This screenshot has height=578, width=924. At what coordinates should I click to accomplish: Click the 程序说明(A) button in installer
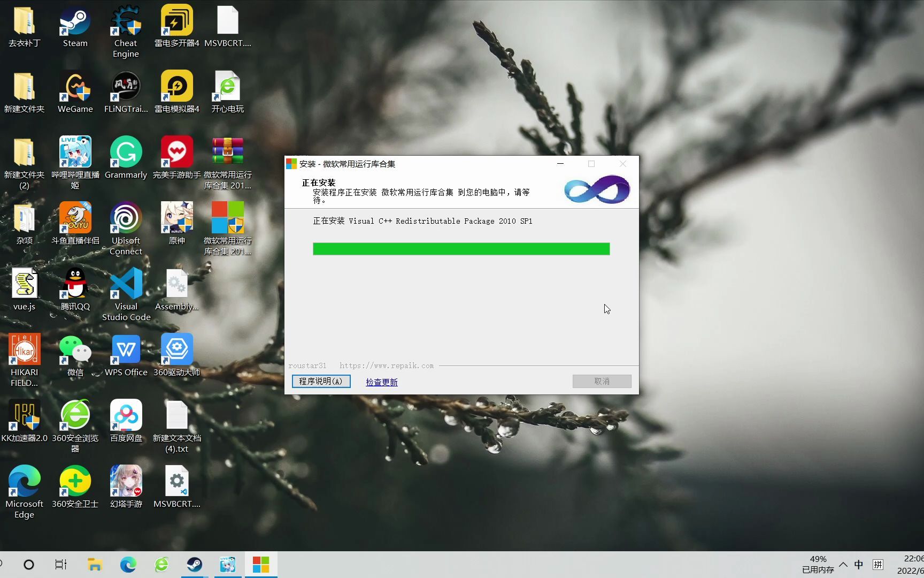pos(321,381)
